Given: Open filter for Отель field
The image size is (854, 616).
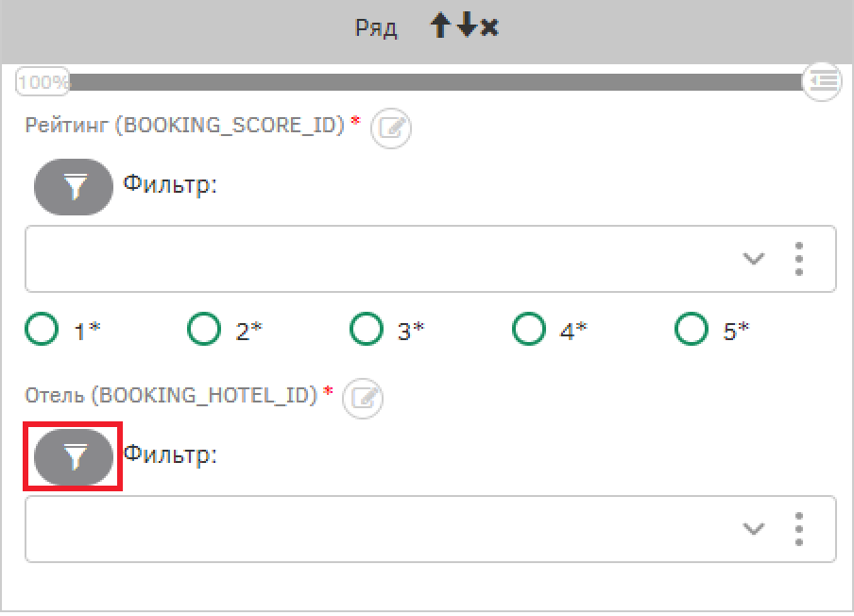Looking at the screenshot, I should (x=74, y=456).
